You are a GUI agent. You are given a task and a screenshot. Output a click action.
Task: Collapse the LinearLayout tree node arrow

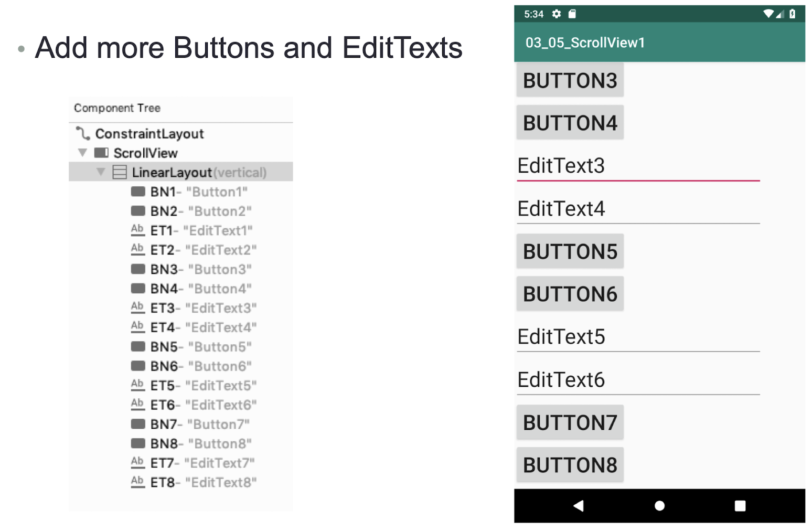point(101,172)
